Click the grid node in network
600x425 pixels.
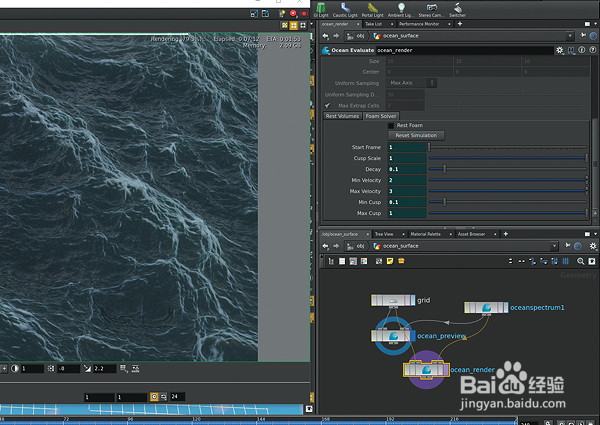(392, 300)
